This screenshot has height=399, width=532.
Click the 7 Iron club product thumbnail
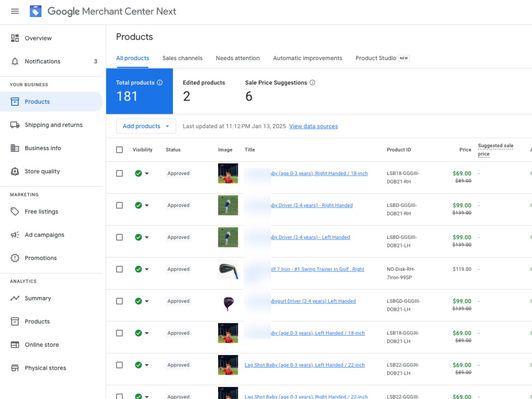pyautogui.click(x=228, y=270)
